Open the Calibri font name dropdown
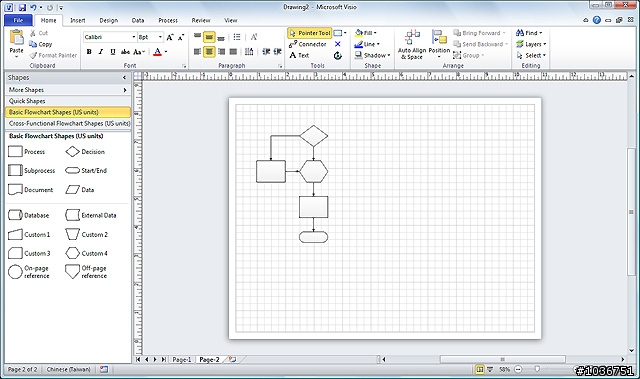 pos(133,37)
